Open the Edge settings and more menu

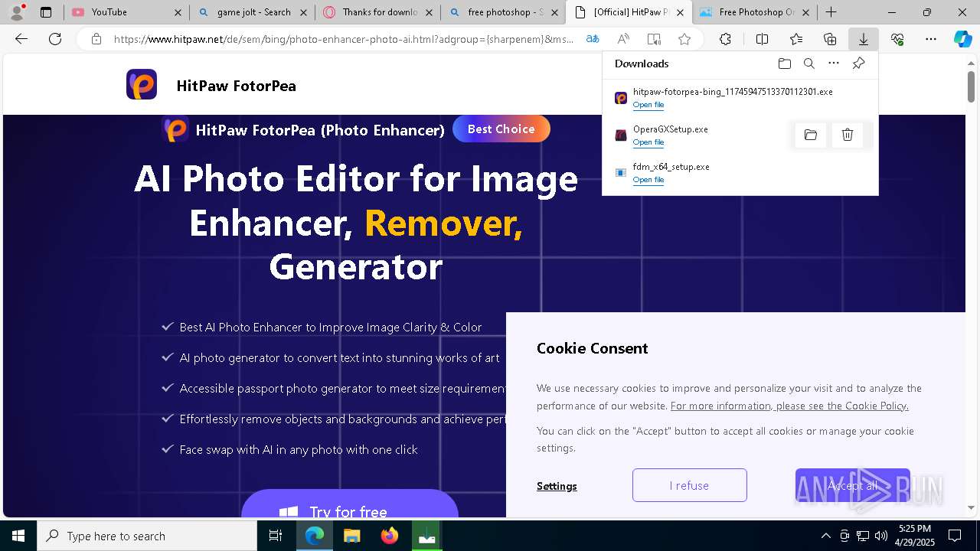point(931,39)
